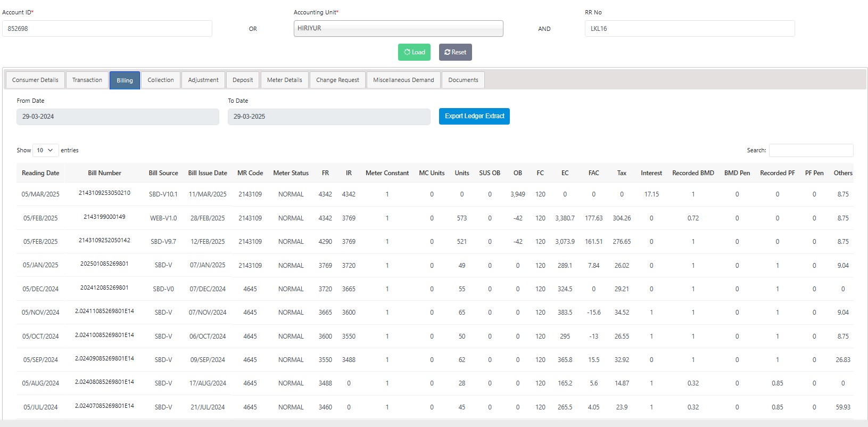
Task: Sort by Bill Source column header
Action: pyautogui.click(x=163, y=173)
